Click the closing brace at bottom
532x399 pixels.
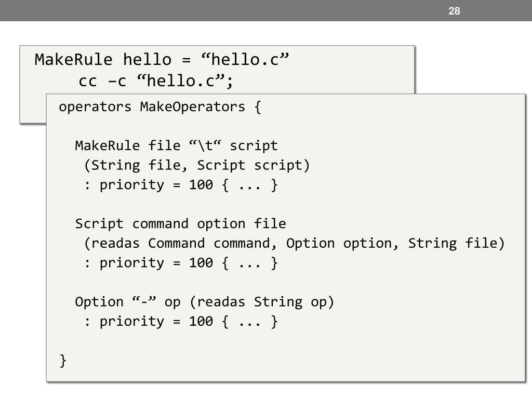[x=63, y=361]
